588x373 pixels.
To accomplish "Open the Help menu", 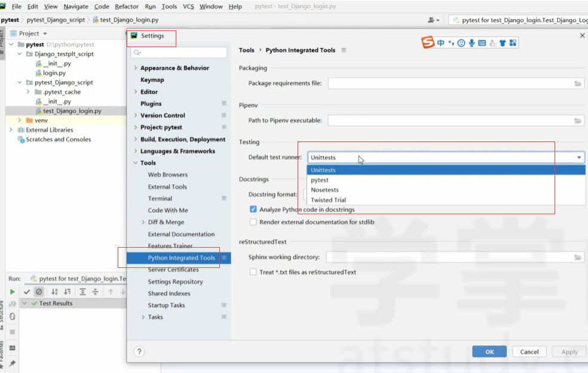I will 235,7.
